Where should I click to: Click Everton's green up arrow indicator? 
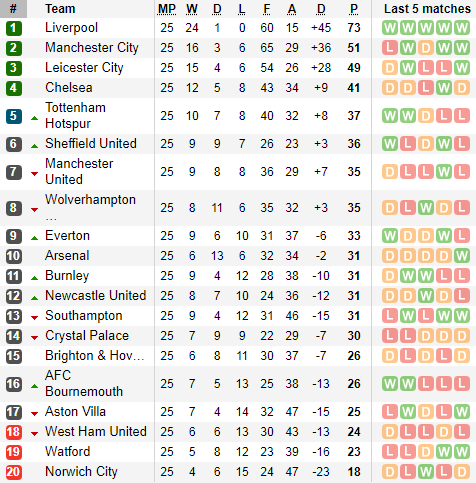click(34, 238)
